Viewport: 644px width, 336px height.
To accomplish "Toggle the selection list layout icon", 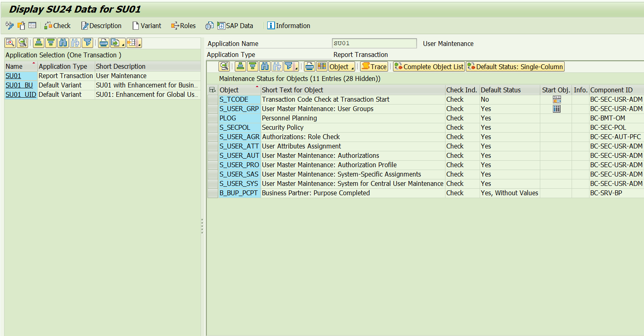I will click(x=33, y=26).
